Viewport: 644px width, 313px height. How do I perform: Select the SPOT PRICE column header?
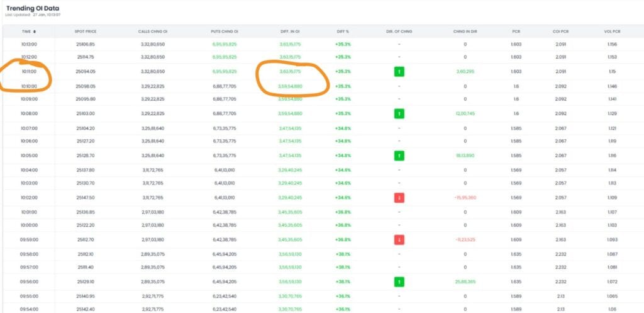86,31
